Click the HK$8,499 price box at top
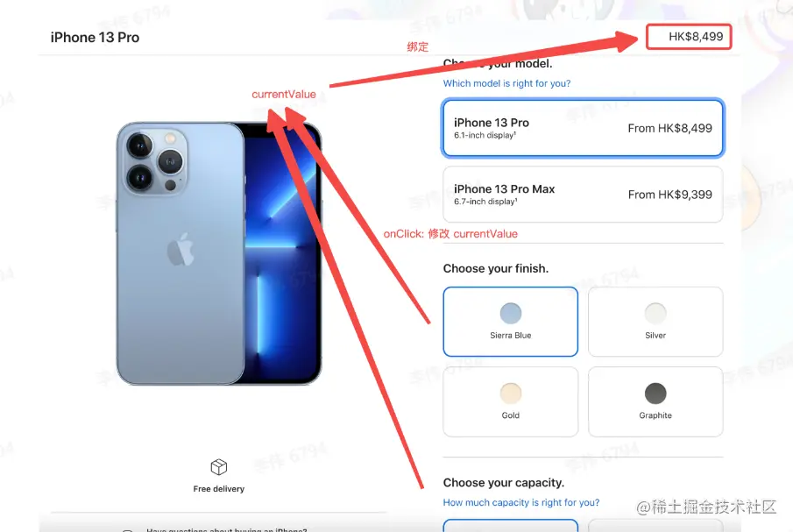This screenshot has height=532, width=793. pos(689,37)
